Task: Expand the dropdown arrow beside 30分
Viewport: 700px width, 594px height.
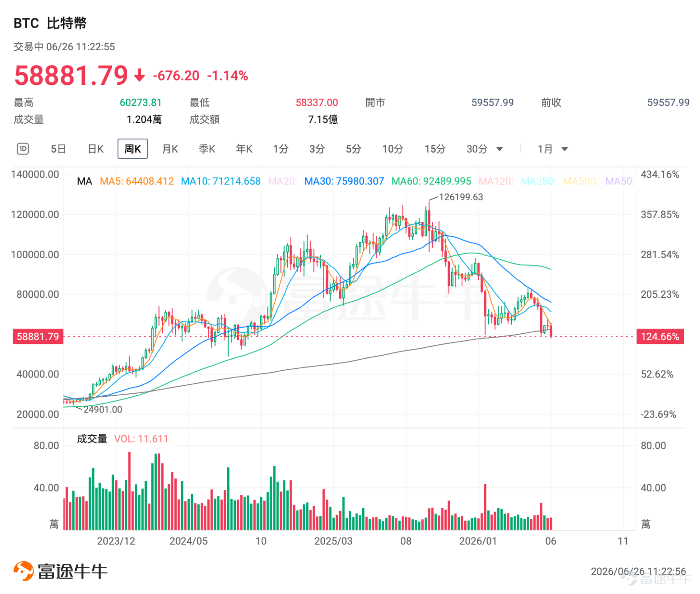Action: 500,149
